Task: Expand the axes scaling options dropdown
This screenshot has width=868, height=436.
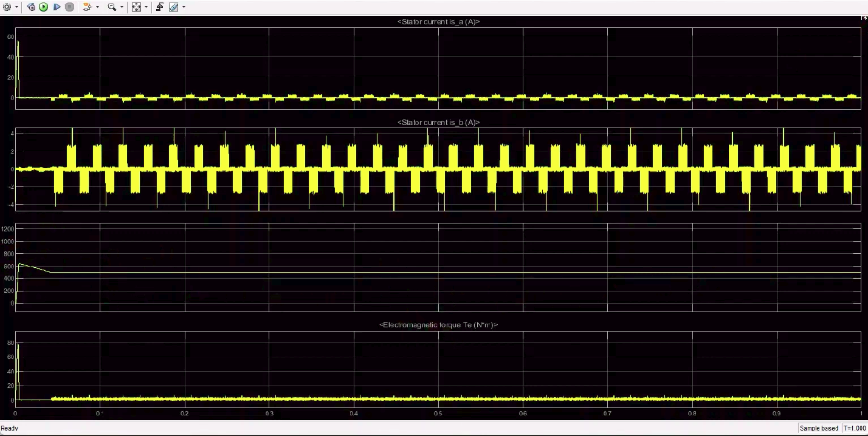Action: [x=146, y=7]
